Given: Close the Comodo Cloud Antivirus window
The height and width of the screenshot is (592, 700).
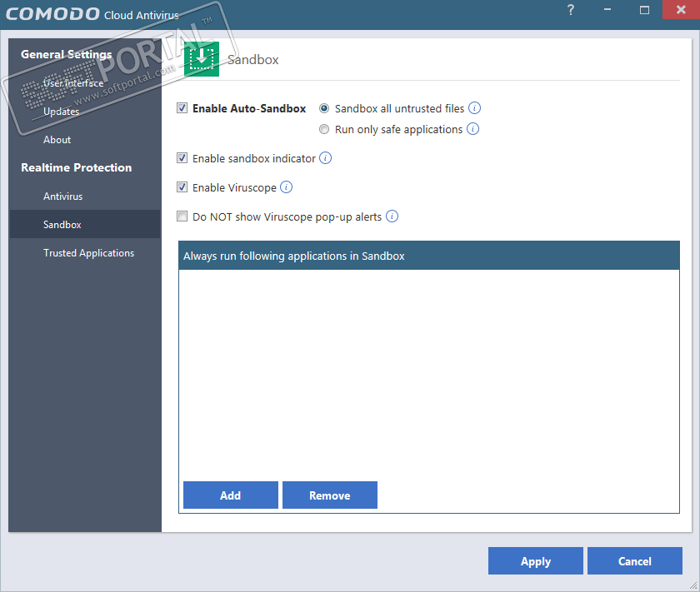Looking at the screenshot, I should pyautogui.click(x=681, y=10).
